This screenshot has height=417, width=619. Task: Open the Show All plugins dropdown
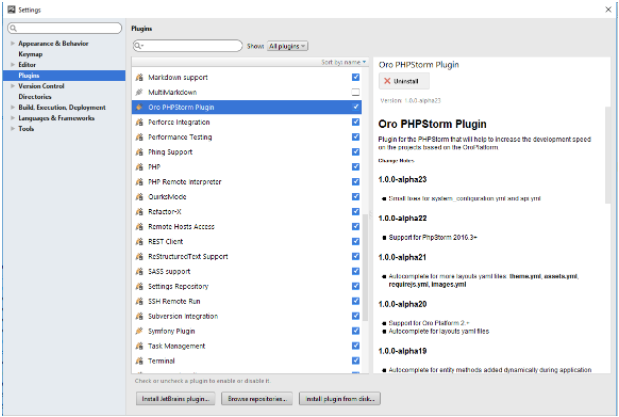[x=287, y=46]
